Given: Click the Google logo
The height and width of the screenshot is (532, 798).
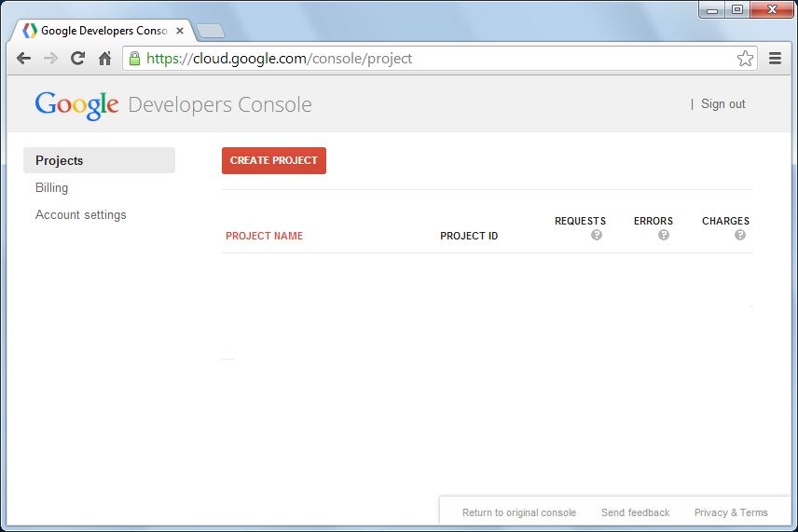Looking at the screenshot, I should click(76, 105).
